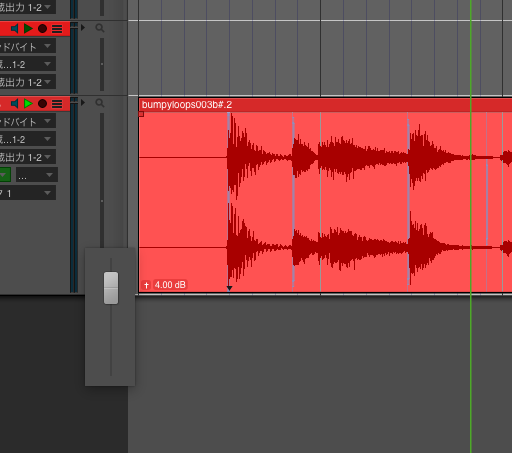Open the 出力 1-2 dropdown at the very top
The height and width of the screenshot is (453, 512).
point(27,7)
